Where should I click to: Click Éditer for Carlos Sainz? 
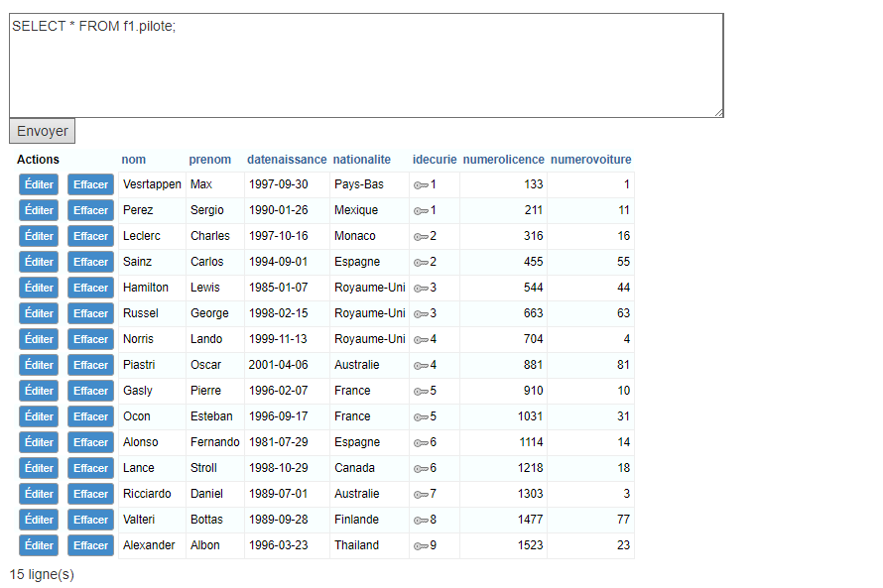(40, 262)
